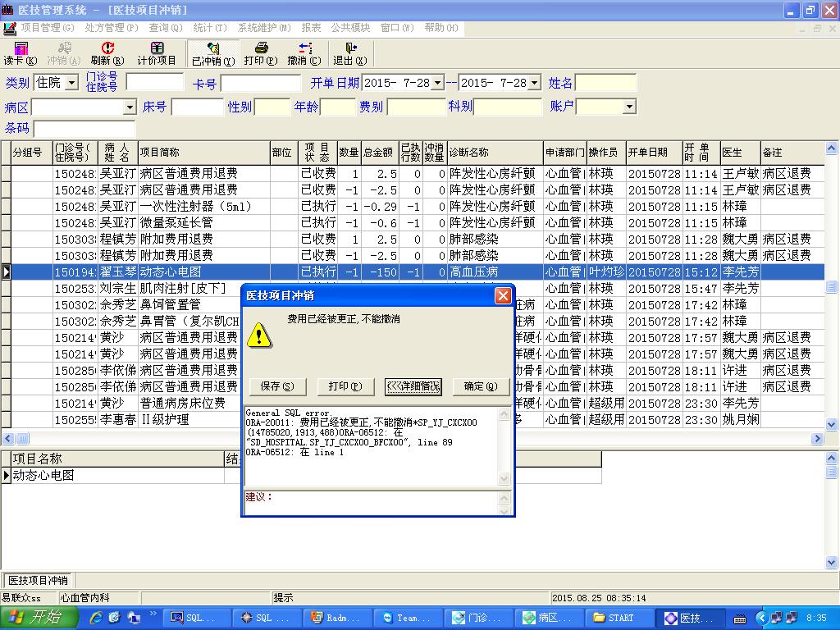This screenshot has width=840, height=630.
Task: Click the table's vertical scrollbar up arrow
Action: pos(832,148)
